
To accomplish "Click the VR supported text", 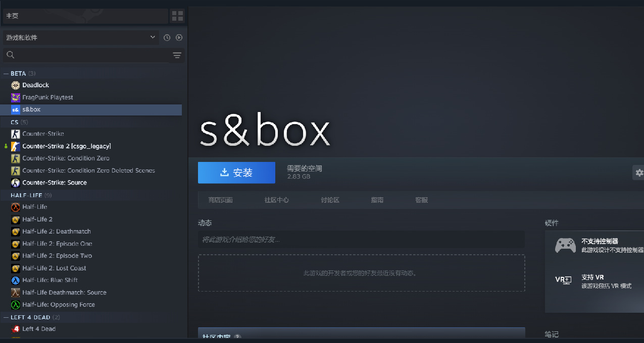I will pos(592,277).
